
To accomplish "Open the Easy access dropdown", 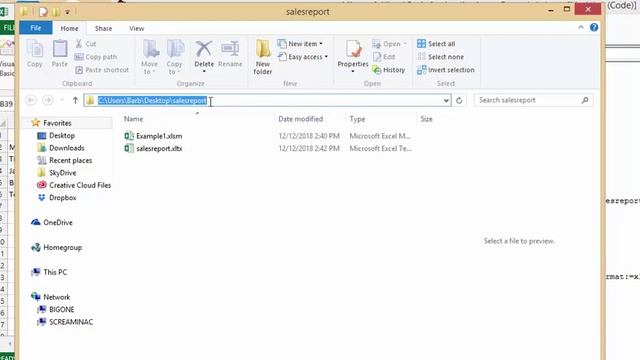I will 303,57.
